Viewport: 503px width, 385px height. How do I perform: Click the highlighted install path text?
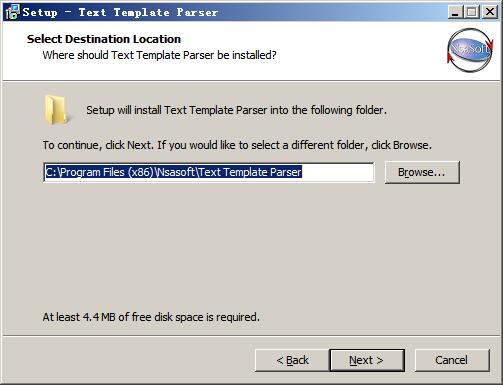point(173,172)
